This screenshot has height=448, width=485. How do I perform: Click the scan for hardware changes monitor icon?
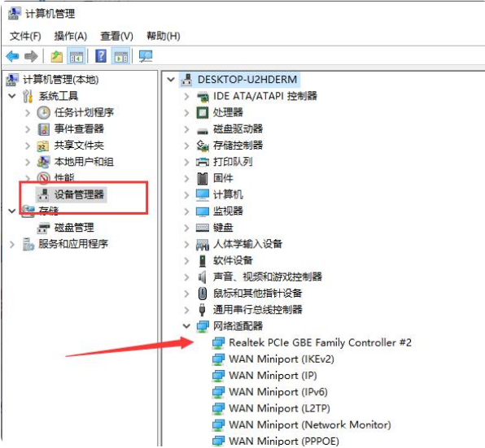(146, 57)
